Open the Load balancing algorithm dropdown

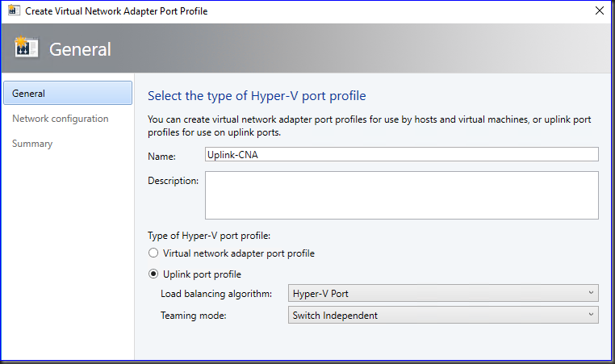tap(442, 293)
